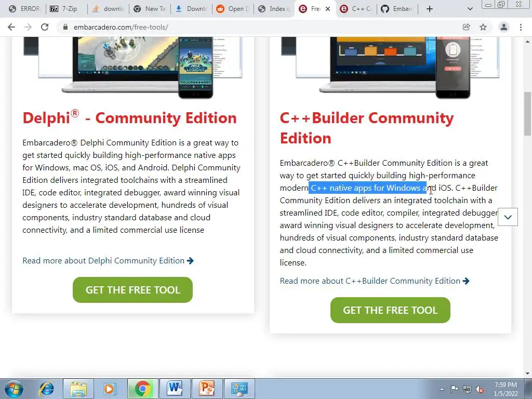Click the floating down chevron button

tap(508, 217)
